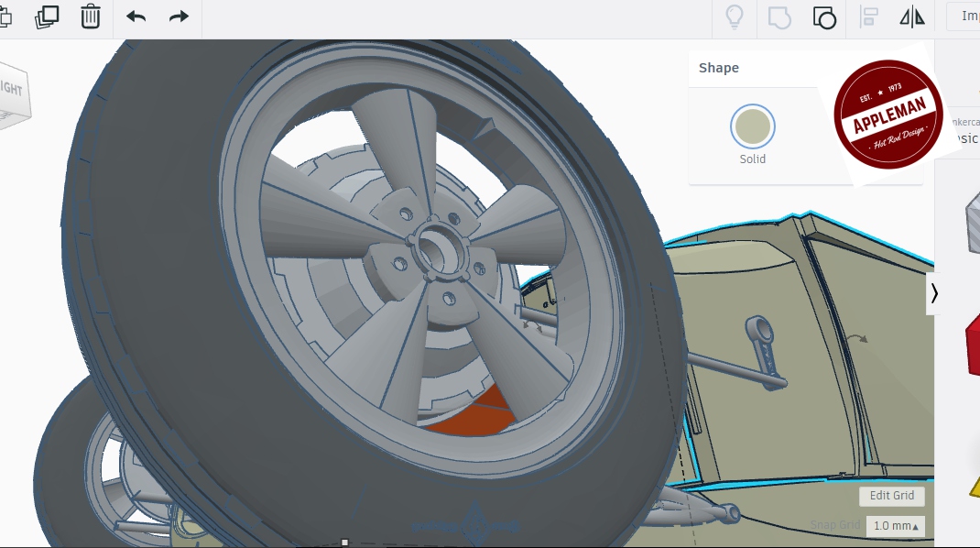Group the selected shapes

pos(779,16)
